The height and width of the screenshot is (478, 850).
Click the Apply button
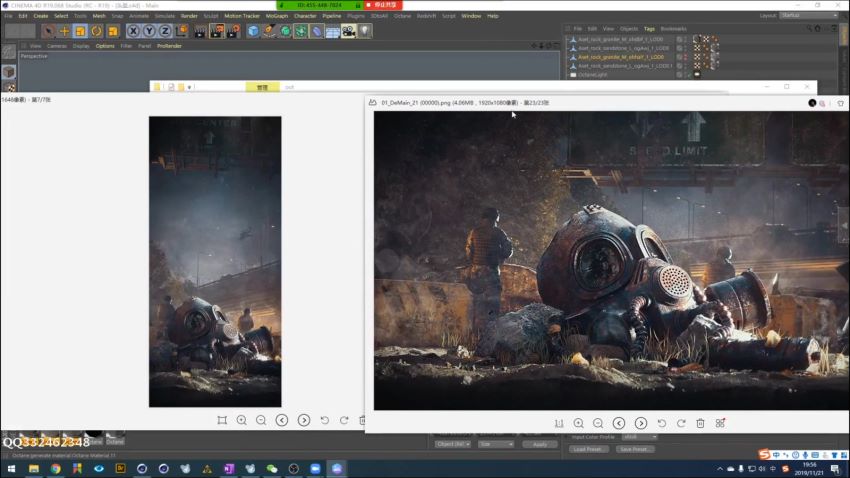(540, 444)
